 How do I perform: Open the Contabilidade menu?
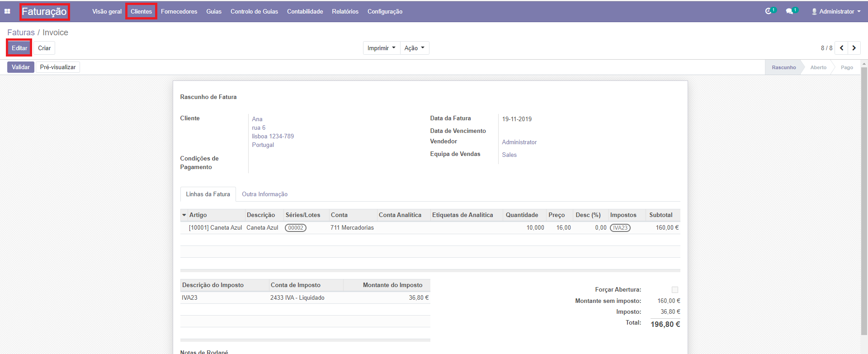[305, 11]
